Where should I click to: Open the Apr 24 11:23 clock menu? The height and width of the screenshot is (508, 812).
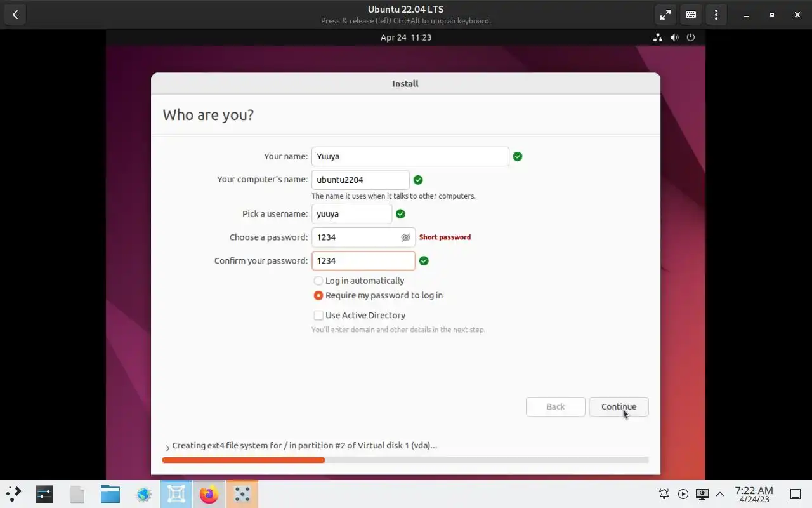[x=406, y=37]
